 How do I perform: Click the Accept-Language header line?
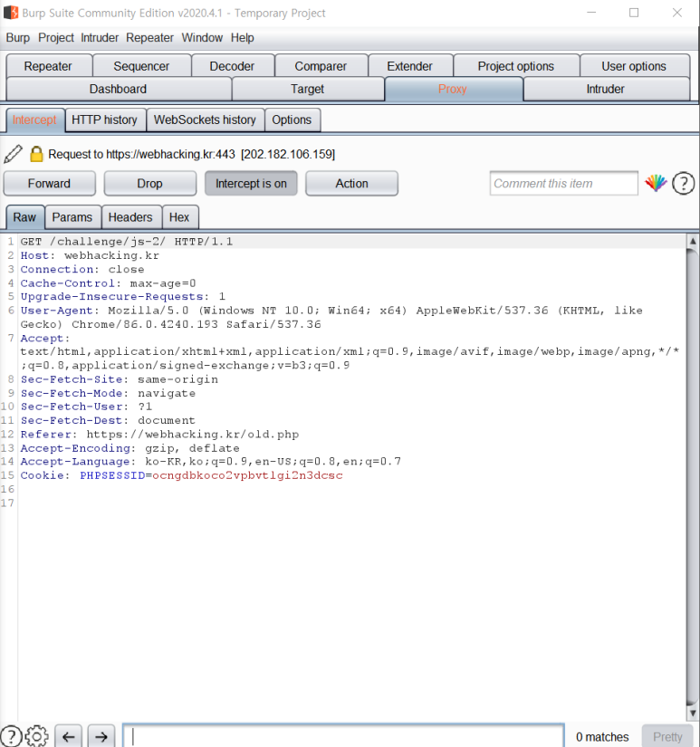click(x=211, y=461)
